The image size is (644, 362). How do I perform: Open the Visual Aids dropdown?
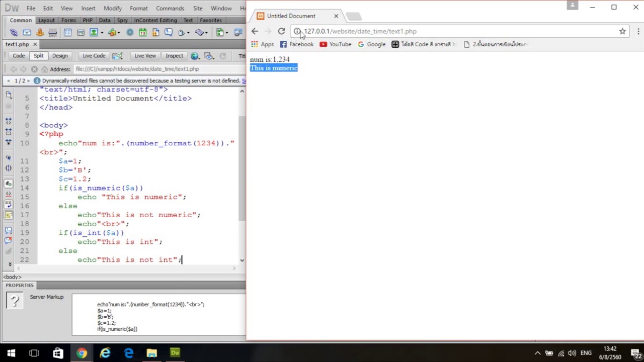tap(209, 56)
